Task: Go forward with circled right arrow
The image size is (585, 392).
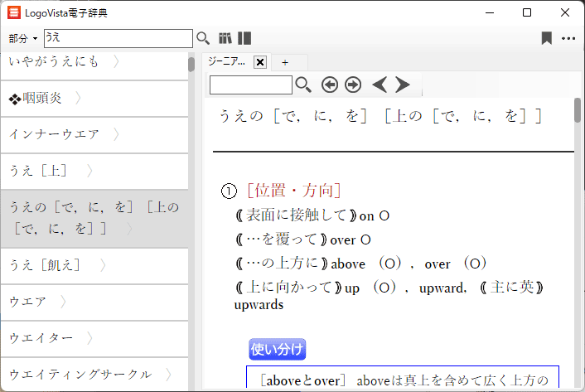Action: pyautogui.click(x=353, y=85)
